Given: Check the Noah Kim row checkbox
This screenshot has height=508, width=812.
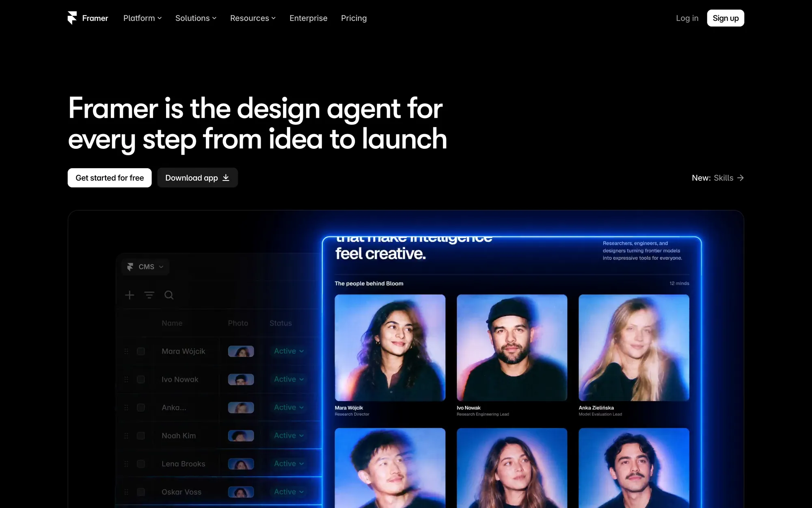Looking at the screenshot, I should tap(141, 436).
